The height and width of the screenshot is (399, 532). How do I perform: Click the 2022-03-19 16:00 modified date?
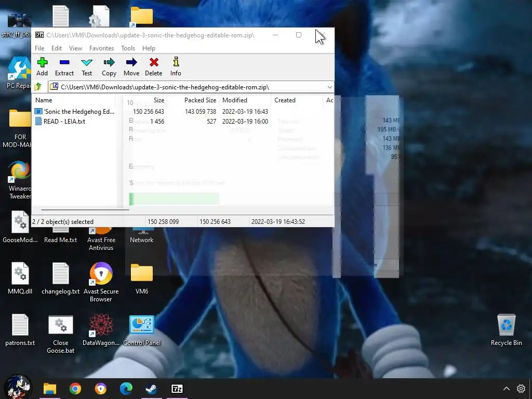[x=245, y=121]
